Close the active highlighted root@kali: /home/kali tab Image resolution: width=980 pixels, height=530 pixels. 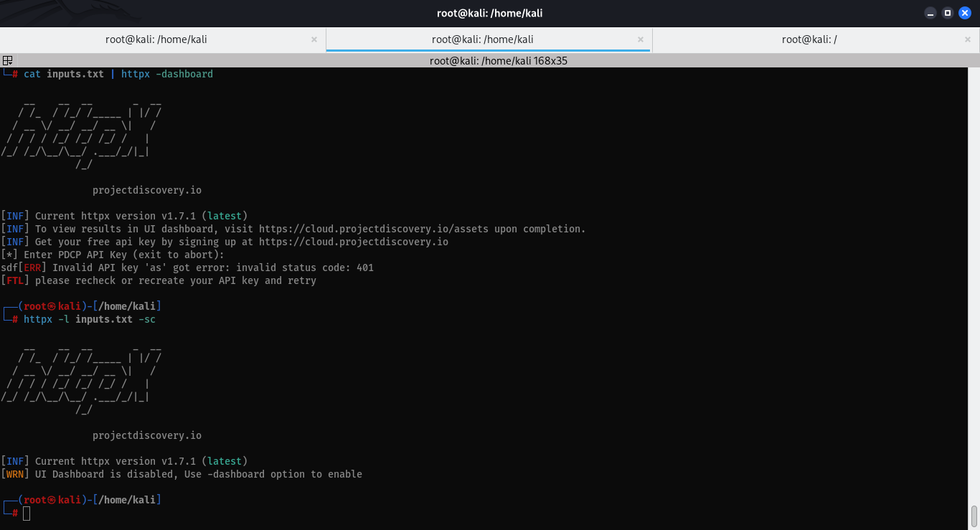tap(641, 40)
